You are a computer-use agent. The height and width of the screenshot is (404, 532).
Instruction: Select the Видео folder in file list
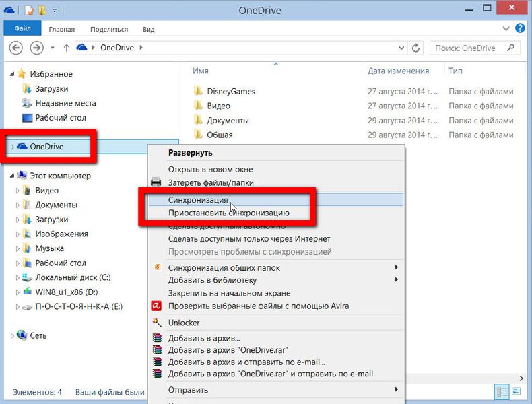218,106
